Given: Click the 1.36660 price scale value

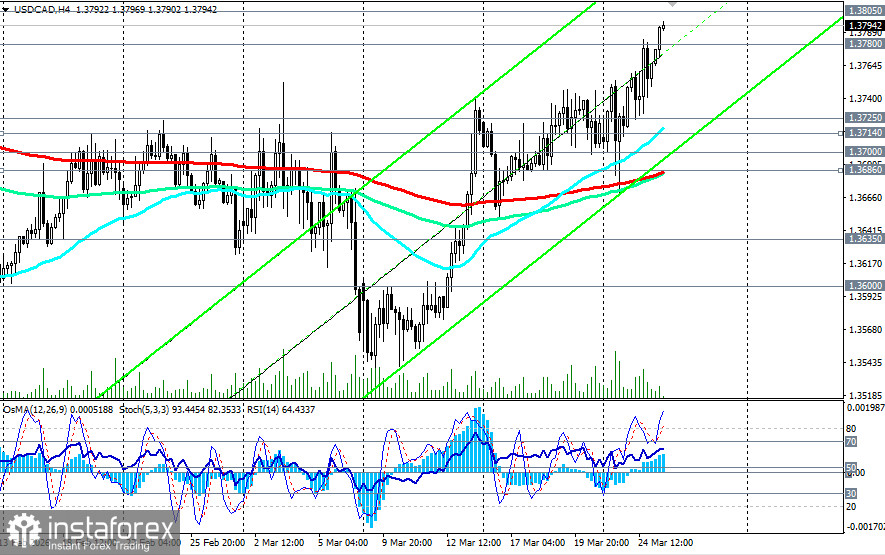Looking at the screenshot, I should click(865, 198).
